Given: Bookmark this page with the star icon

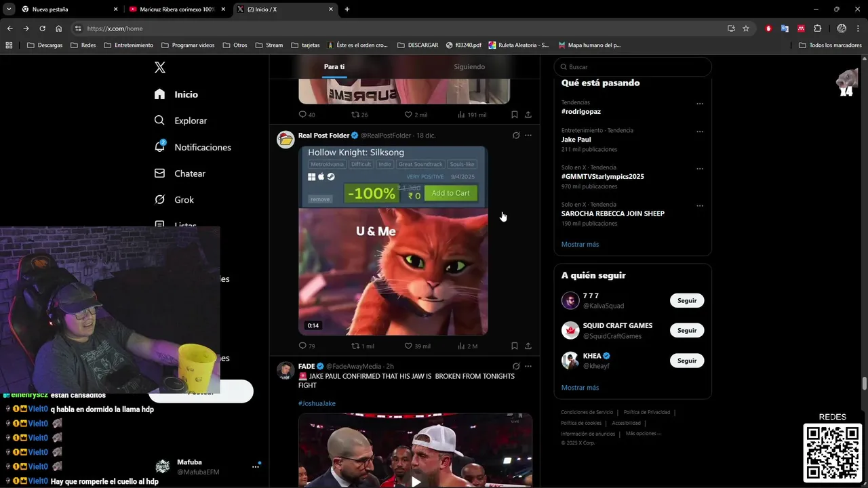Looking at the screenshot, I should pos(746,28).
